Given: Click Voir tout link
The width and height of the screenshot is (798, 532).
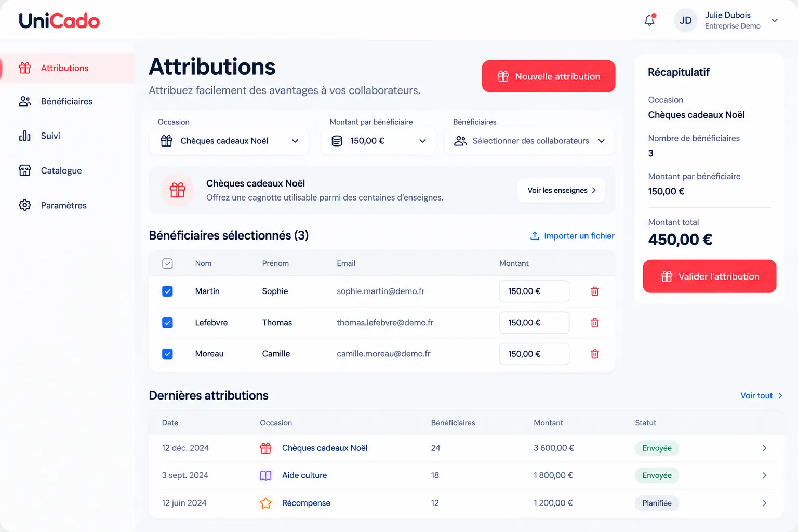Looking at the screenshot, I should coord(762,395).
